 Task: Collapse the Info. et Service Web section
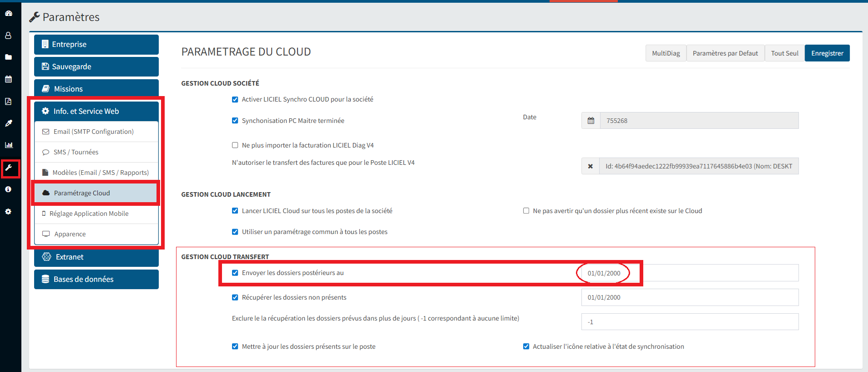pos(96,111)
